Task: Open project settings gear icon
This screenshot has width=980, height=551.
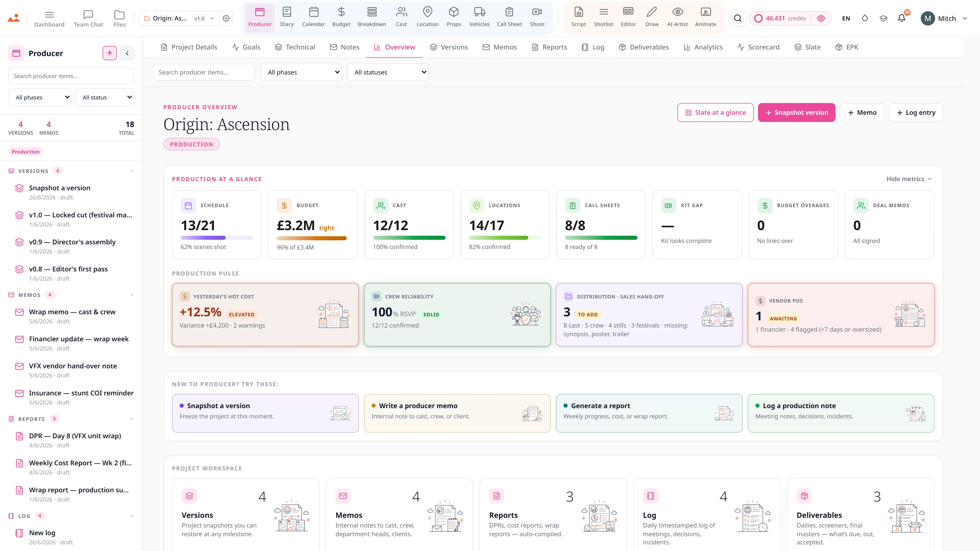Action: coord(226,18)
